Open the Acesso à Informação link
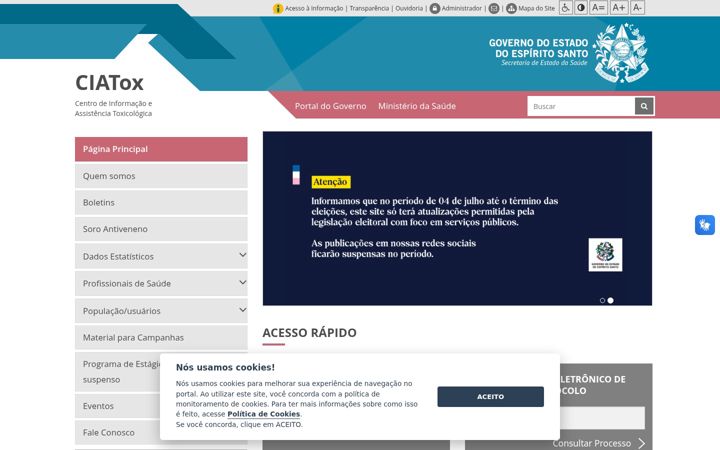Viewport: 720px width, 450px height. pos(314,8)
